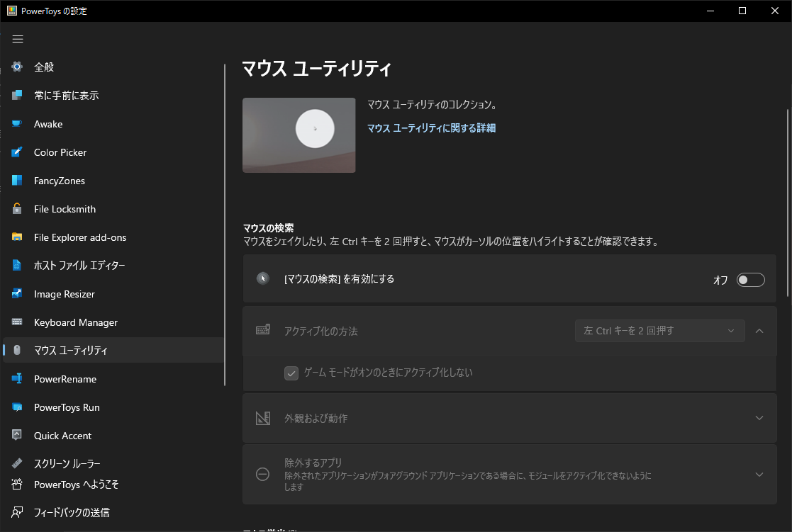
Task: Click the sidebar navigation scrollbar
Action: tap(225, 225)
